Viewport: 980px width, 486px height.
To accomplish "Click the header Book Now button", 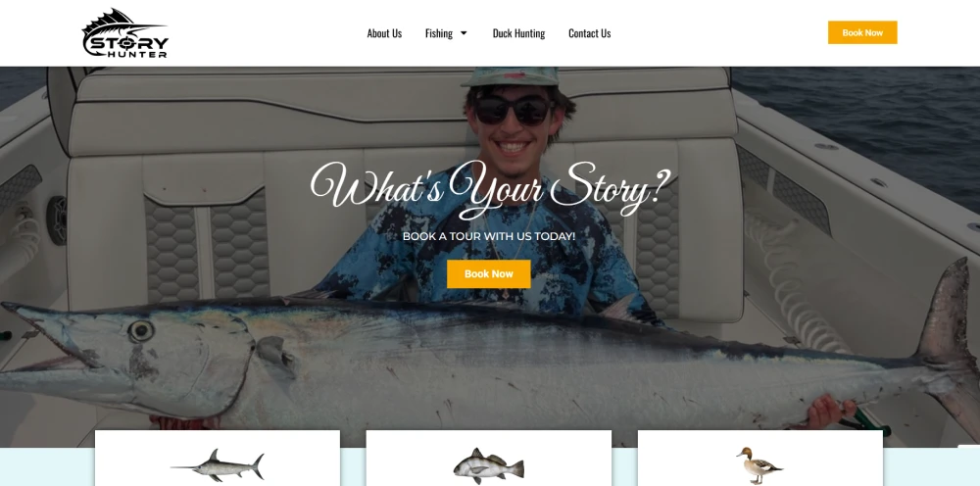I will 862,32.
